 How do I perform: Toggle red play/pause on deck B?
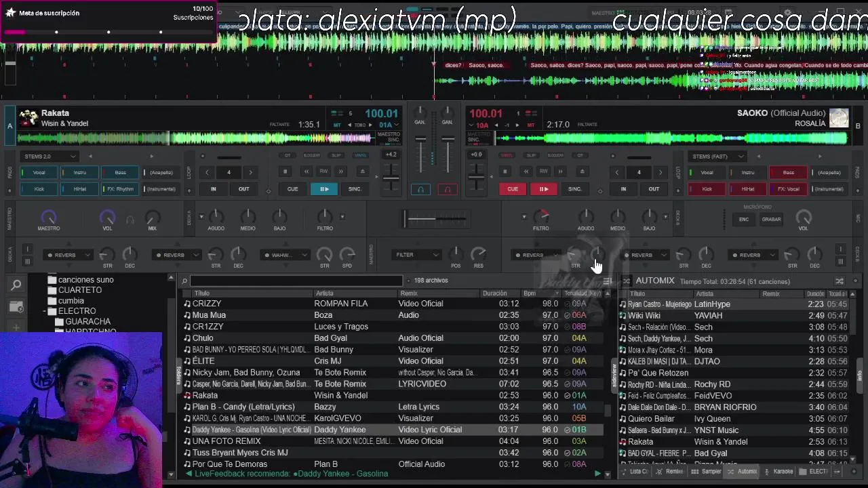pyautogui.click(x=543, y=189)
